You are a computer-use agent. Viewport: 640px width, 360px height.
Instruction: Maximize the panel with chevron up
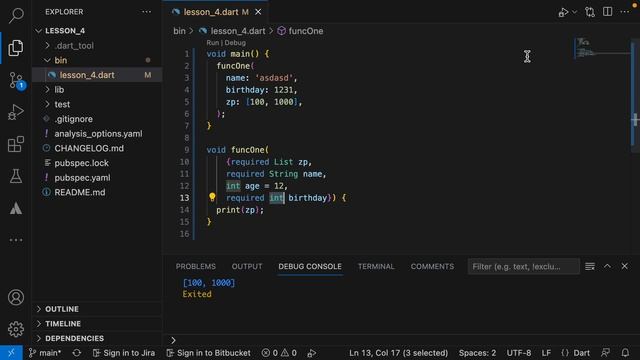coord(607,266)
